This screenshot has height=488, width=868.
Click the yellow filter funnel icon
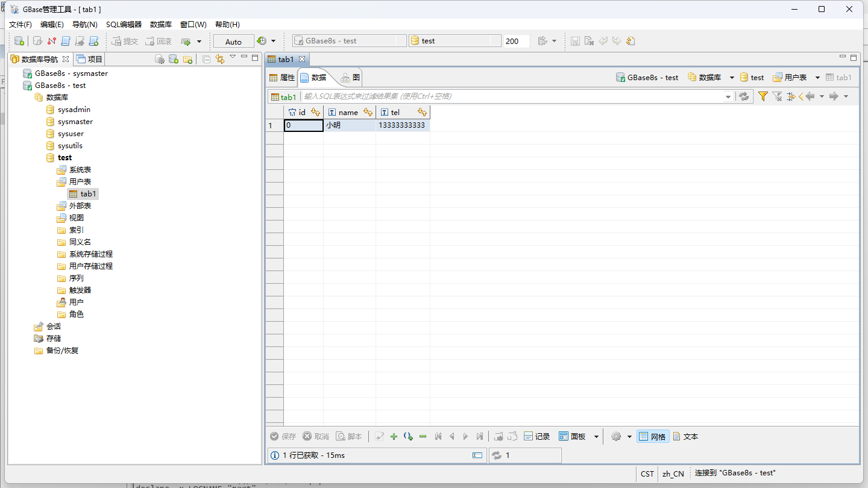point(763,96)
